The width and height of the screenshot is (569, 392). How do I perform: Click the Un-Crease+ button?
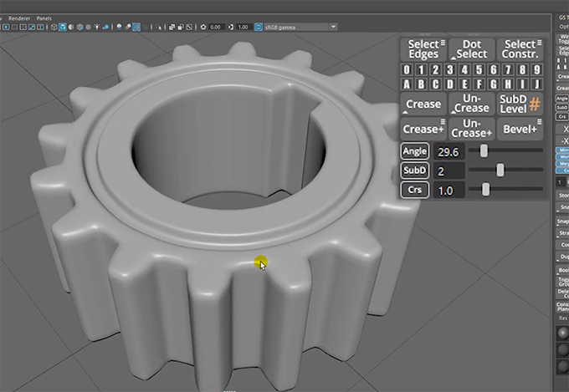click(472, 129)
